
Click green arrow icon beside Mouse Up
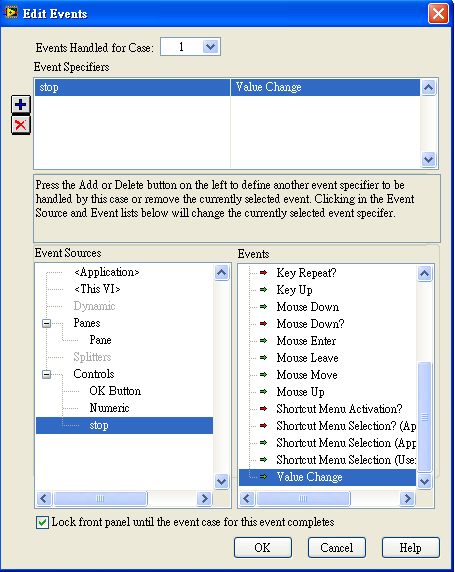click(x=263, y=392)
